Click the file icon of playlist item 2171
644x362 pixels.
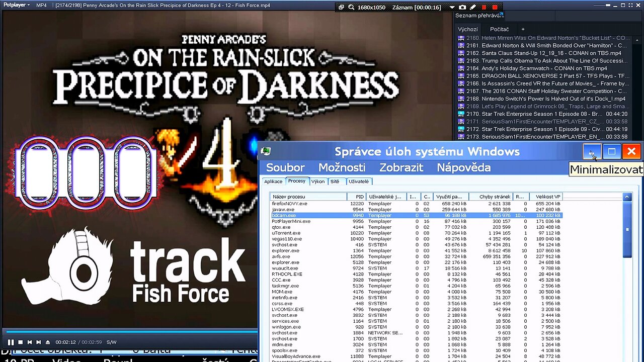[x=461, y=122]
